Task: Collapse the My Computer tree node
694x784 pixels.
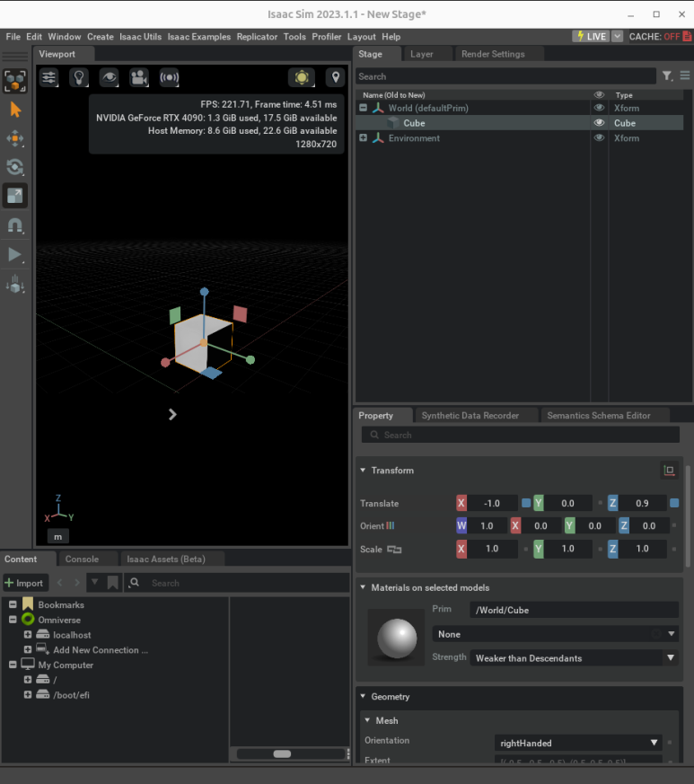Action: tap(13, 665)
